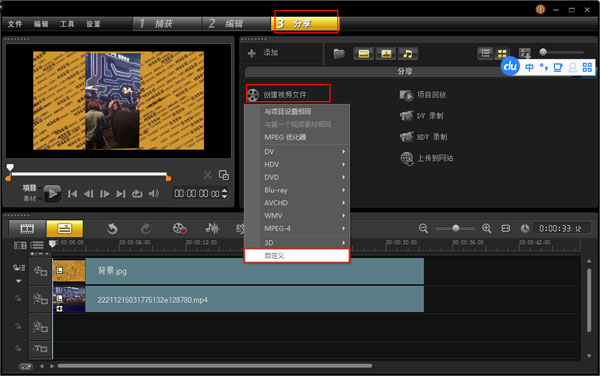This screenshot has width=600, height=376.
Task: Click the filmstrip grid icon left of ruler
Action: click(20, 245)
